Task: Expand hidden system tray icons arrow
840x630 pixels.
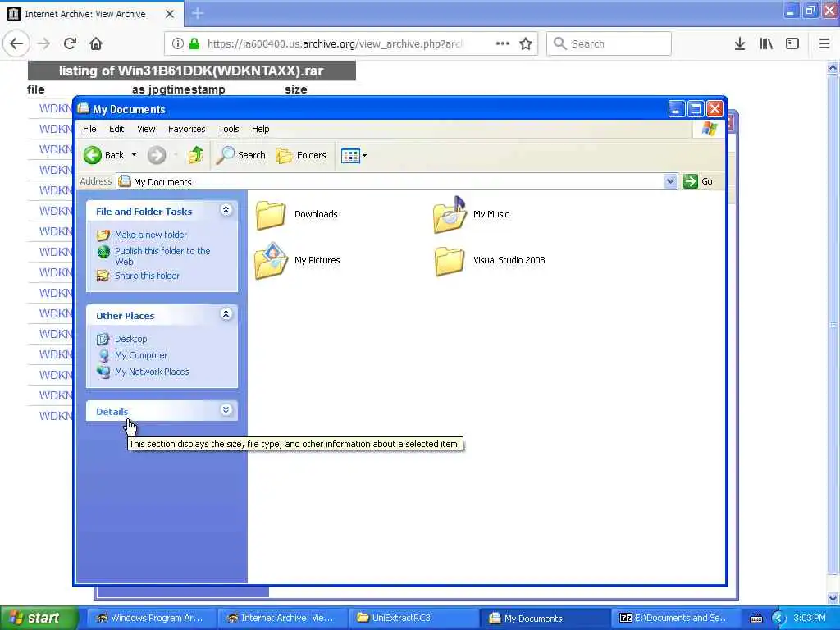Action: tap(778, 619)
